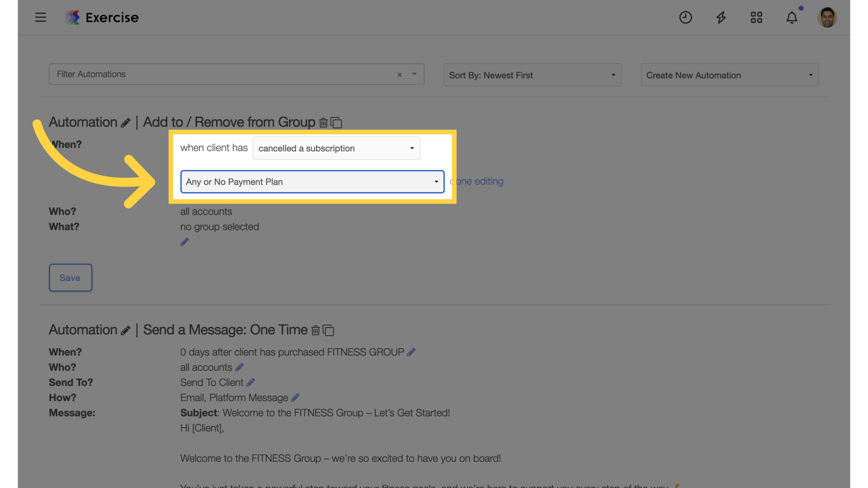Duplicate the Send a Message: One Time automation
Viewport: 868px width, 488px height.
[x=329, y=330]
